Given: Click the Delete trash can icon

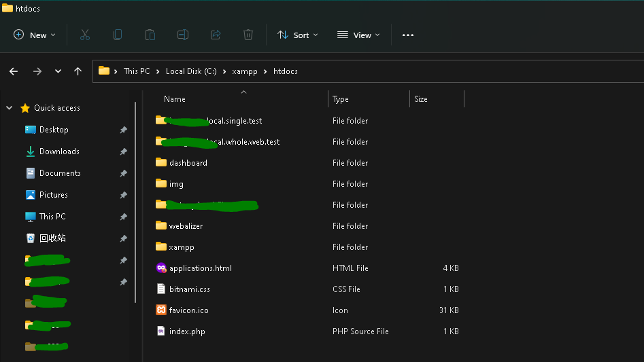Looking at the screenshot, I should pos(248,35).
